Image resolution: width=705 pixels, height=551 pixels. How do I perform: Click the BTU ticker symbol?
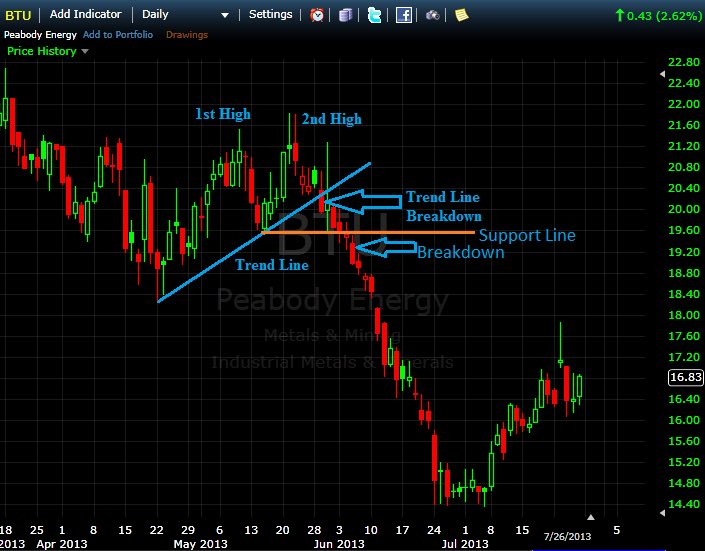point(18,16)
